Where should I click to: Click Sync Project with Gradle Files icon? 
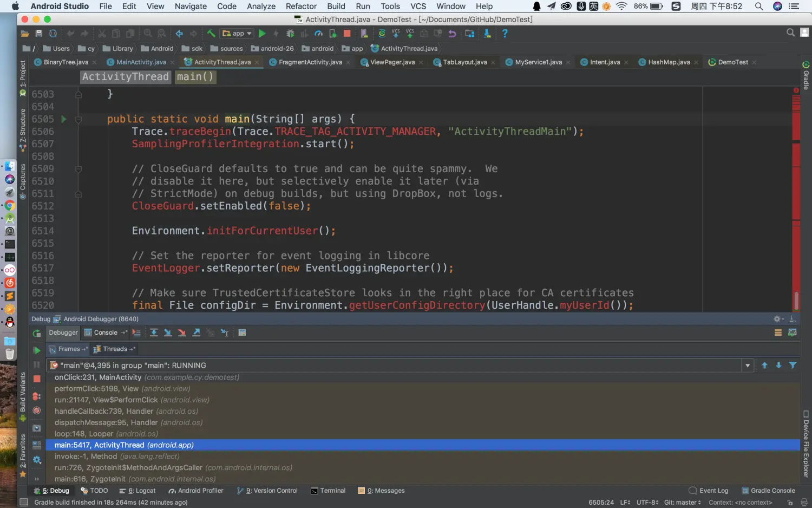click(382, 34)
